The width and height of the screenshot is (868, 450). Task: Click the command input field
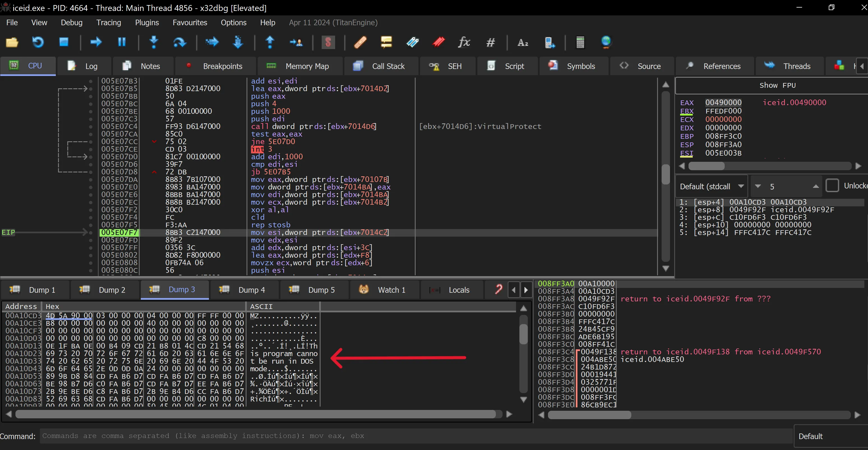(416, 436)
